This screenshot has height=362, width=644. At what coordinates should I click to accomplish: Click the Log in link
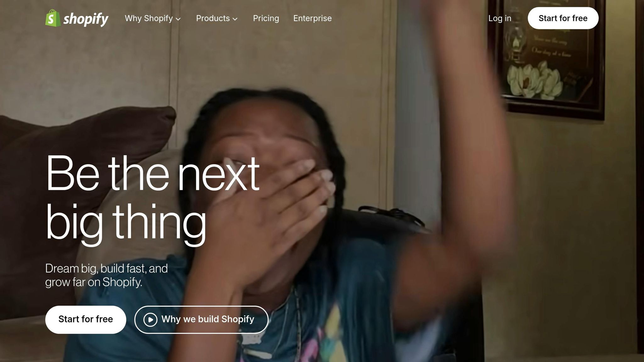click(500, 18)
